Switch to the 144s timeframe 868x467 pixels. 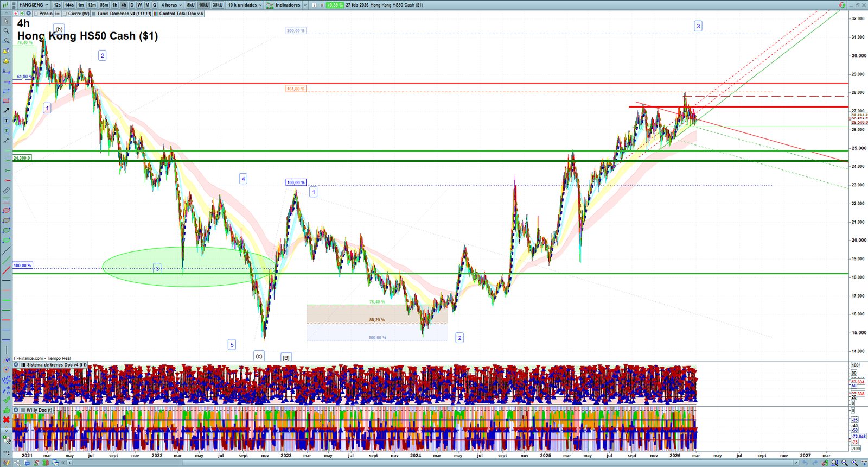click(x=69, y=5)
